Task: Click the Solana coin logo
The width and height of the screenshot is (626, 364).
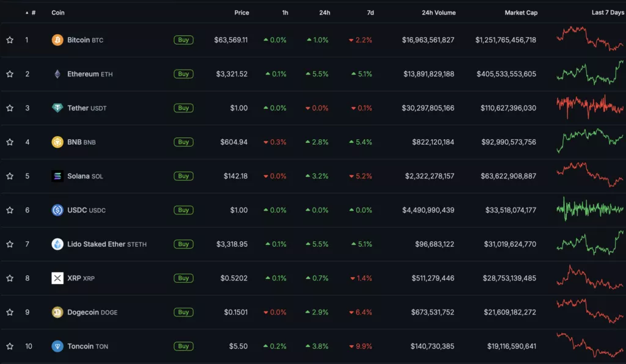Action: pyautogui.click(x=57, y=176)
